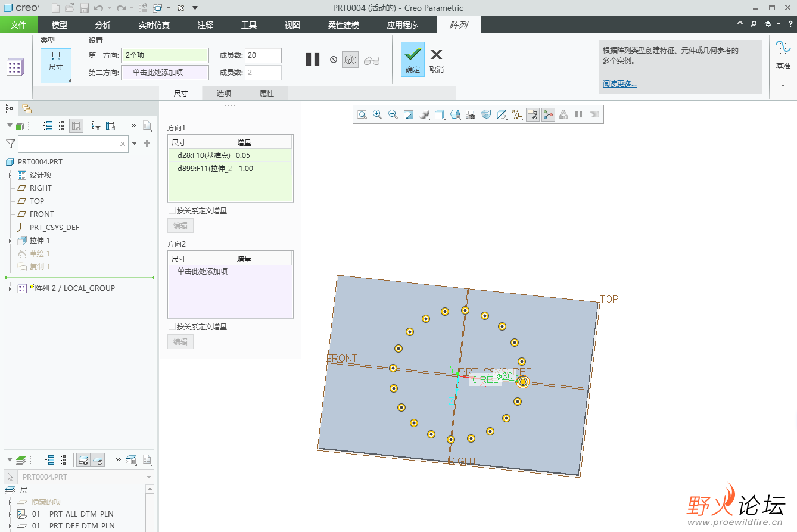The height and width of the screenshot is (532, 797).
Task: Click the model tree tab icon
Action: tap(9, 108)
